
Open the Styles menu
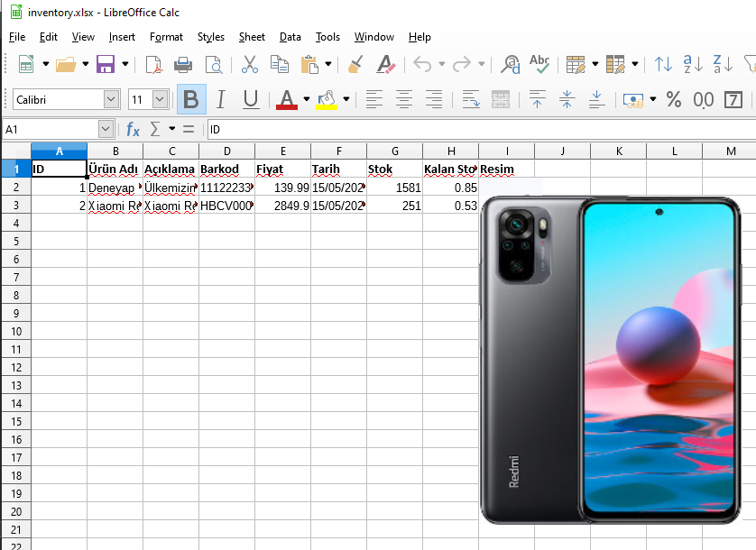pos(210,37)
